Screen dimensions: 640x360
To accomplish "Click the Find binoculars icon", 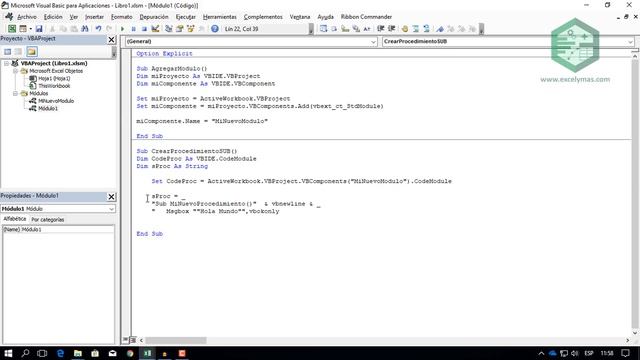I will 85,29.
